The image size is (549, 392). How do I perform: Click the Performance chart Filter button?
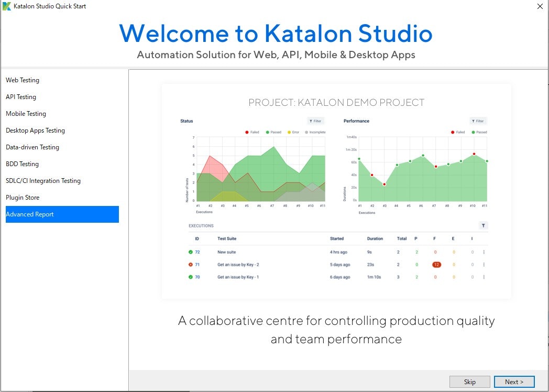(478, 121)
